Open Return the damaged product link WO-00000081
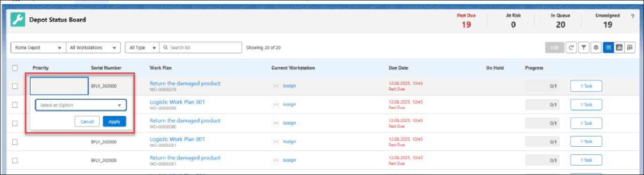The image size is (644, 175). pos(185,158)
